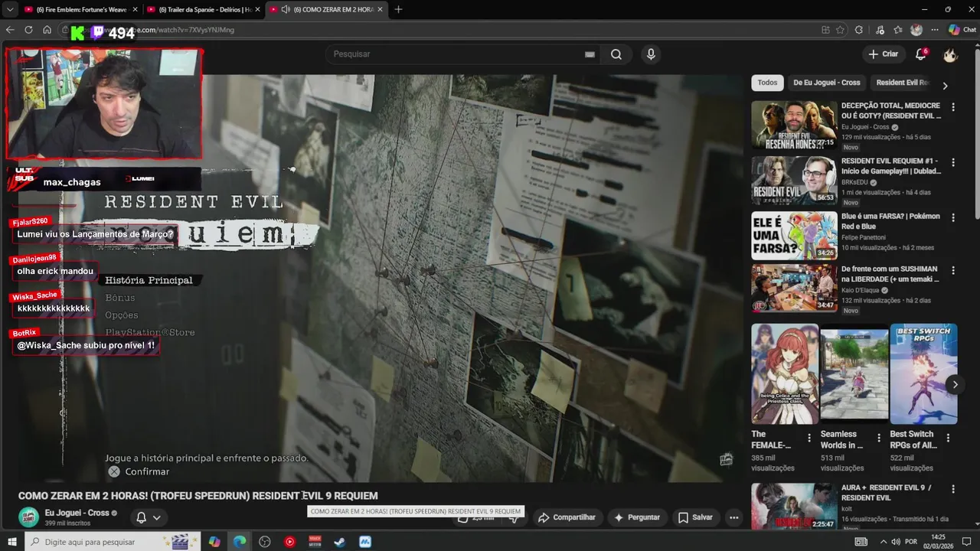Image resolution: width=980 pixels, height=551 pixels.
Task: Open the Seamless Worlds Short thumbnail
Action: point(854,374)
